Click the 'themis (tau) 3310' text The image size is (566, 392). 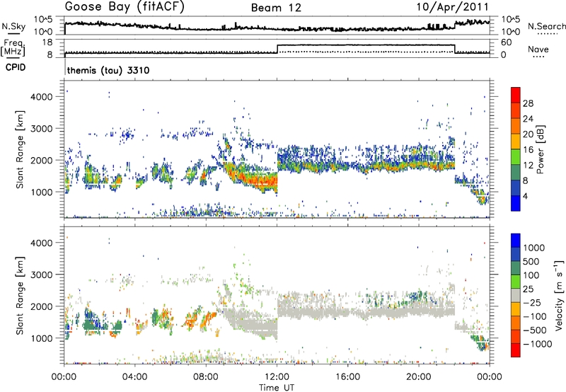pyautogui.click(x=108, y=70)
